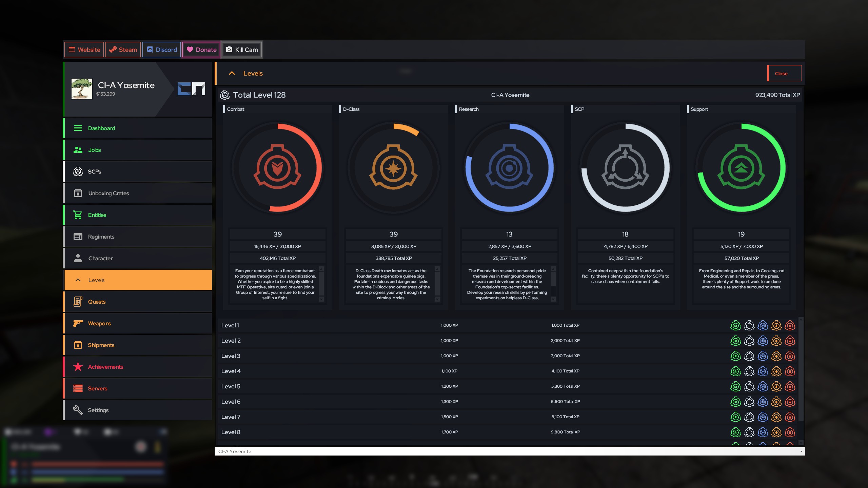The image size is (868, 488).
Task: Click the Entities shopping cart icon
Action: coord(78,215)
